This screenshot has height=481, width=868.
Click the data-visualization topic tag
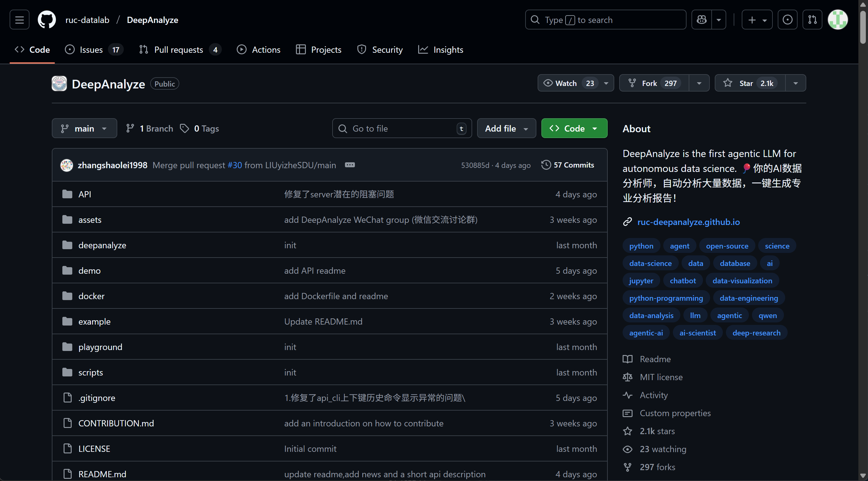(x=742, y=281)
